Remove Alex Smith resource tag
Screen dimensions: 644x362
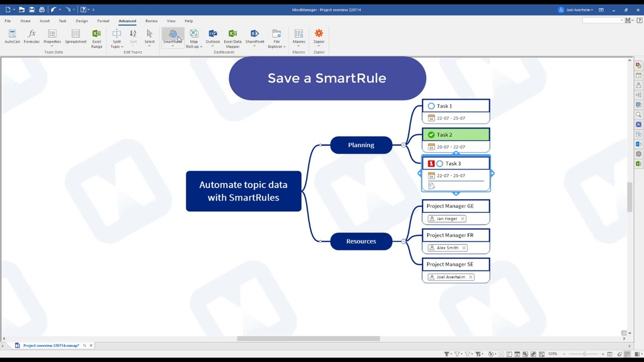(464, 248)
